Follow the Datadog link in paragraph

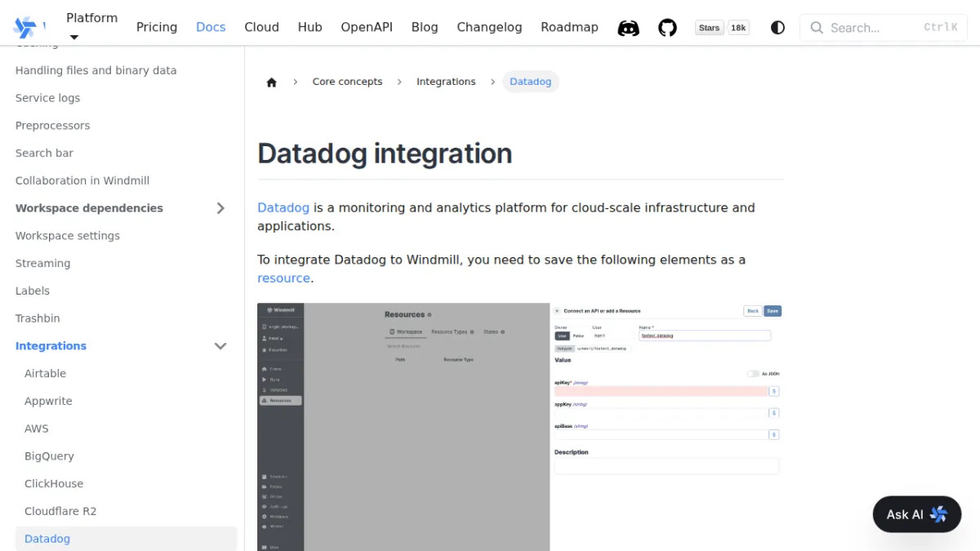point(283,207)
